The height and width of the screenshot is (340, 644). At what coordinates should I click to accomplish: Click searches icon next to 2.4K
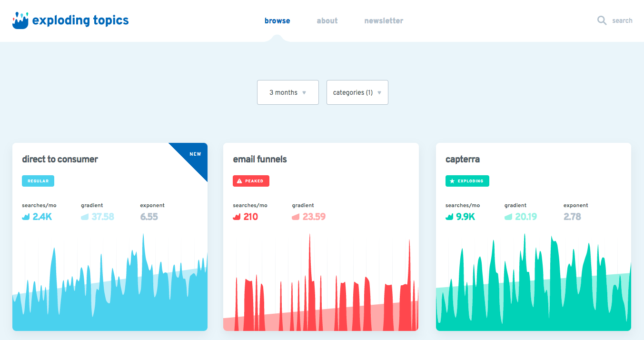click(26, 217)
